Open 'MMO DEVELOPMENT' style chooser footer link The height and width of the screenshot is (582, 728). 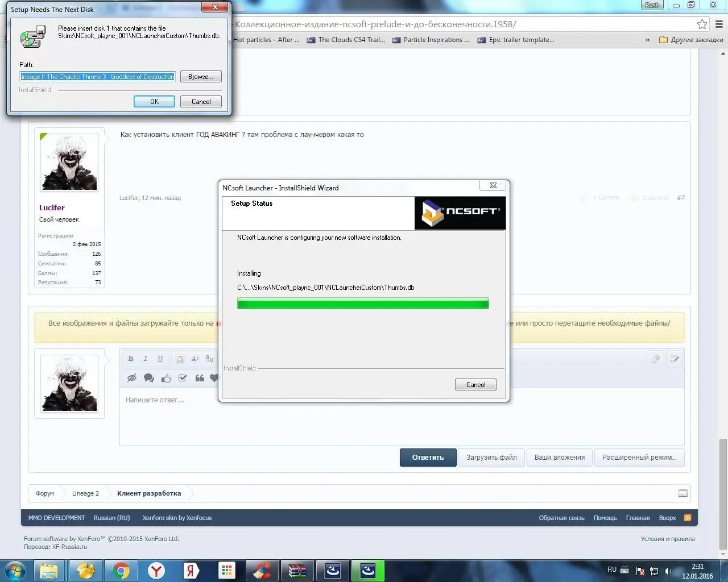click(56, 518)
